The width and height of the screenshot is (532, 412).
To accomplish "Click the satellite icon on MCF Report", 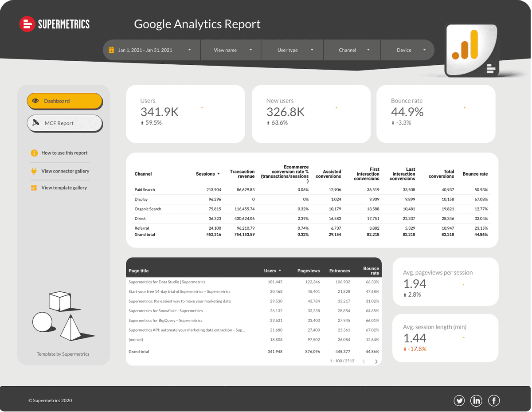I will pos(36,123).
